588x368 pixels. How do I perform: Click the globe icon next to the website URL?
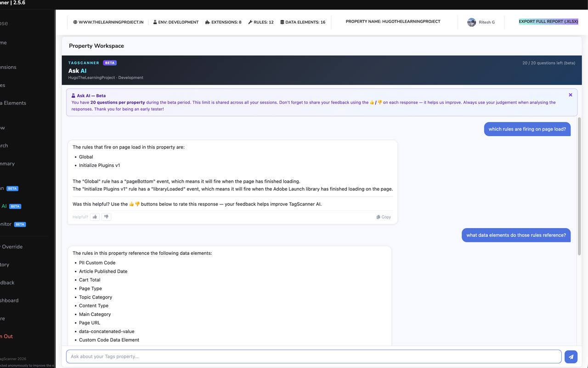point(75,22)
